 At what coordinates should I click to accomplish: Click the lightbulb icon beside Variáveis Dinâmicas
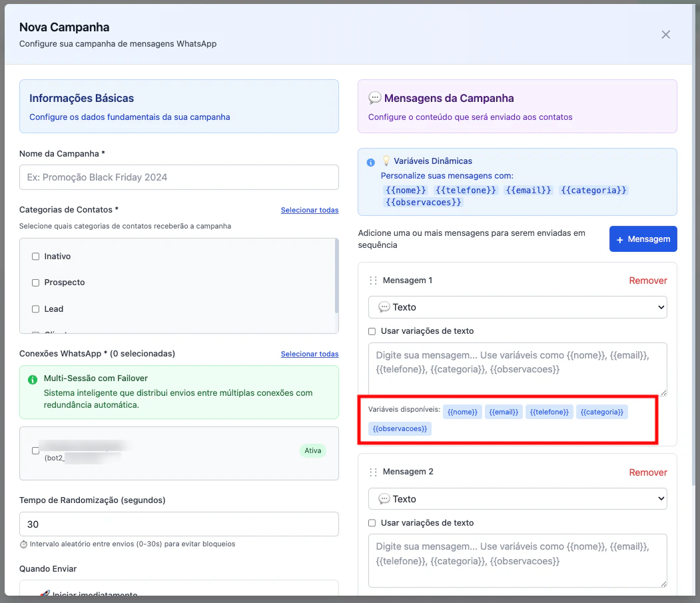[x=386, y=161]
